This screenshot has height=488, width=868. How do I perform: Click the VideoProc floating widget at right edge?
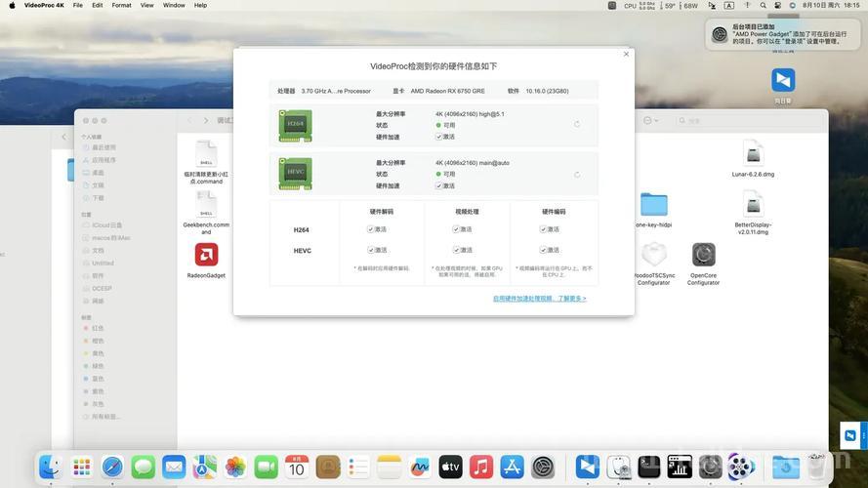point(852,435)
